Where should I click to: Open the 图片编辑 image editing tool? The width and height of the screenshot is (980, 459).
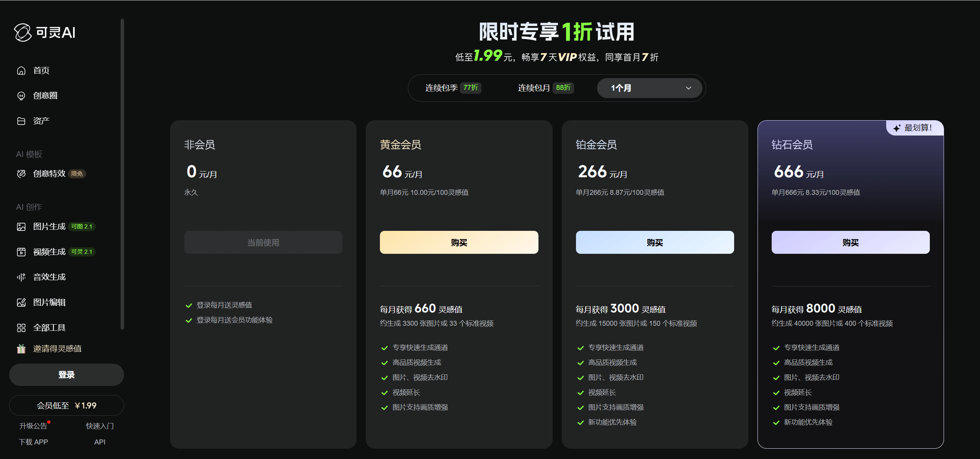click(x=49, y=302)
